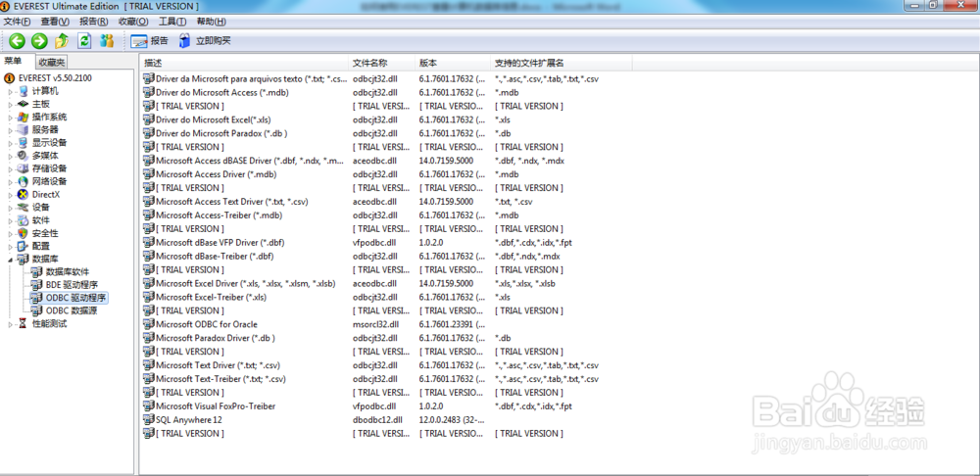Screen dimensions: 980x476
Task: Open the 查看(V) menu
Action: pos(55,22)
